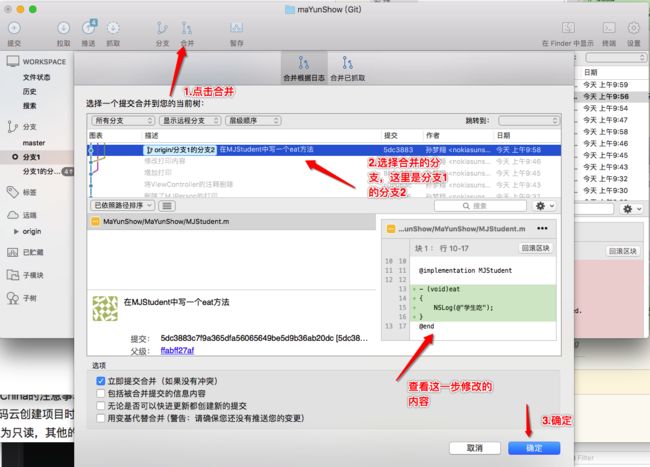Image resolution: width=650 pixels, height=467 pixels.
Task: Click the Branches (分支) sidebar icon
Action: click(12, 126)
